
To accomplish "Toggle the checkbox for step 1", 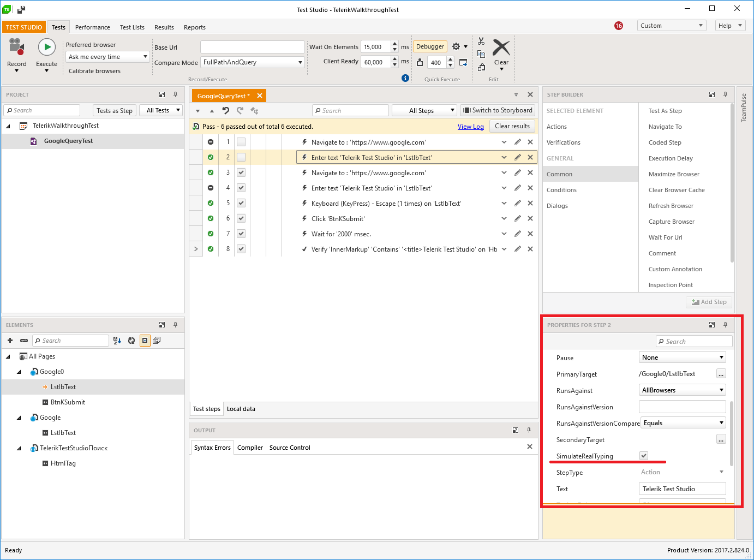I will pos(241,142).
